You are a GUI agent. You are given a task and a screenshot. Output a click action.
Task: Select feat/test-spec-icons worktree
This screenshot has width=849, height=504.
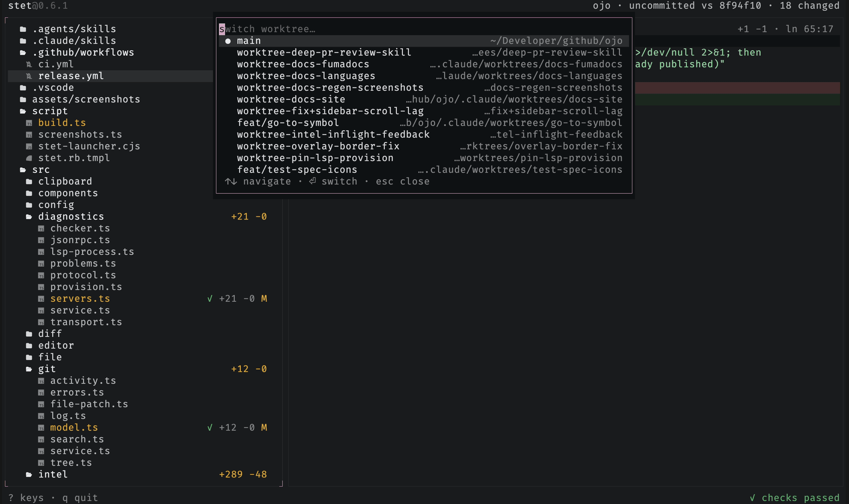coord(424,170)
